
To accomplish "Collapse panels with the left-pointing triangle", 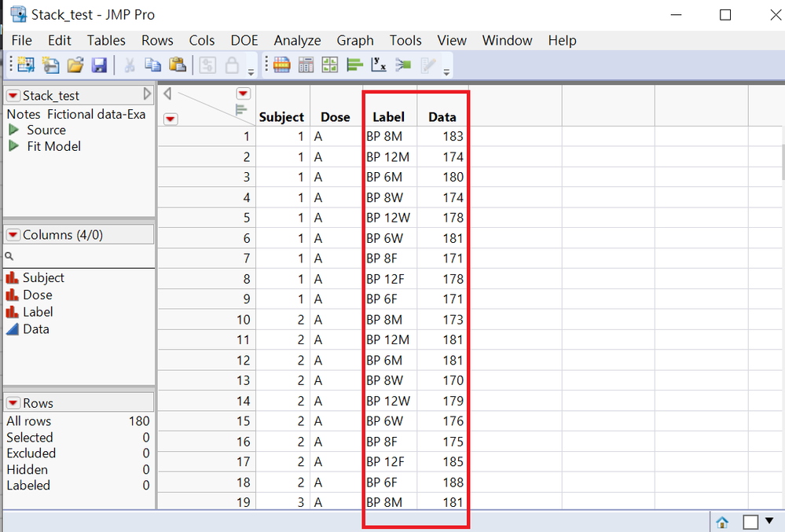I will [167, 94].
